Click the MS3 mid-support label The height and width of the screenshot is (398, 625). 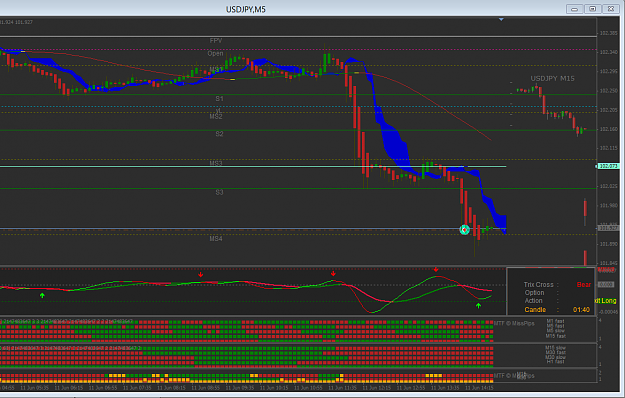tap(216, 163)
